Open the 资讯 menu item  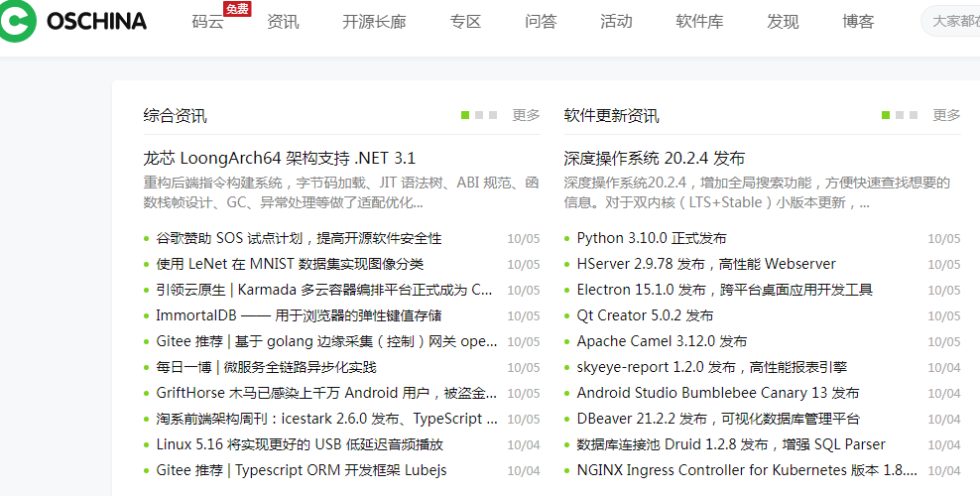click(283, 22)
